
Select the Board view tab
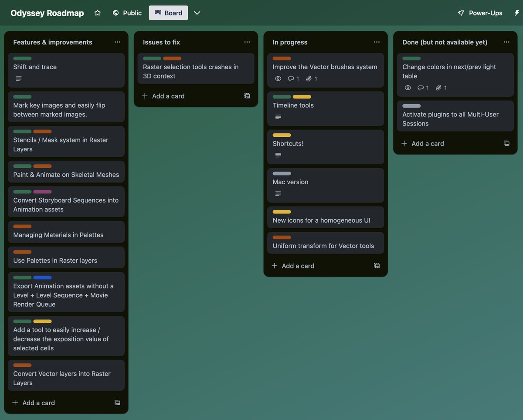(x=168, y=13)
